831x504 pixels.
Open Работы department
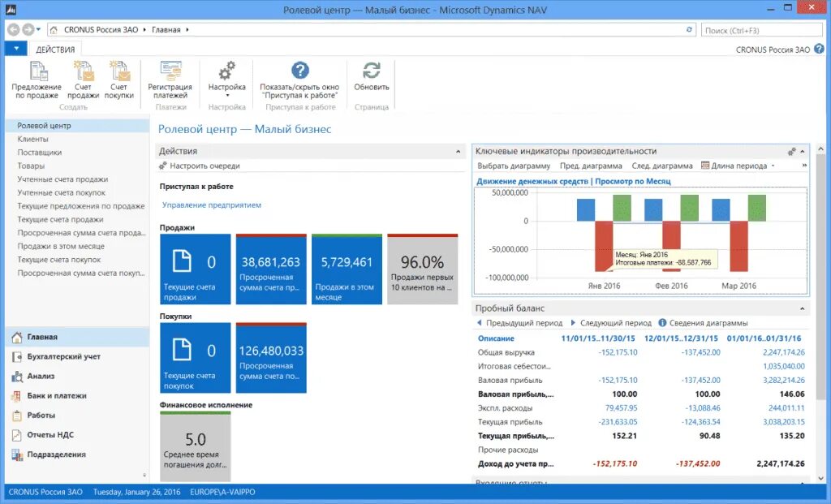click(77, 416)
